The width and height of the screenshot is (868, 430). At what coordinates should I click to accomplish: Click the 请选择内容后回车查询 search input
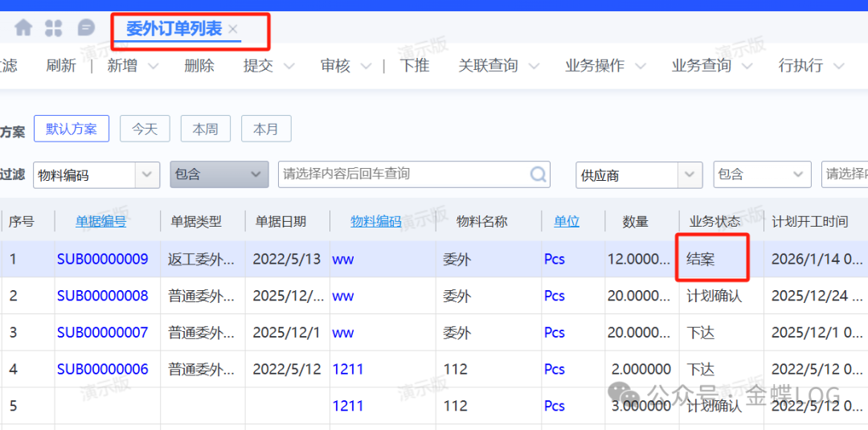click(402, 174)
